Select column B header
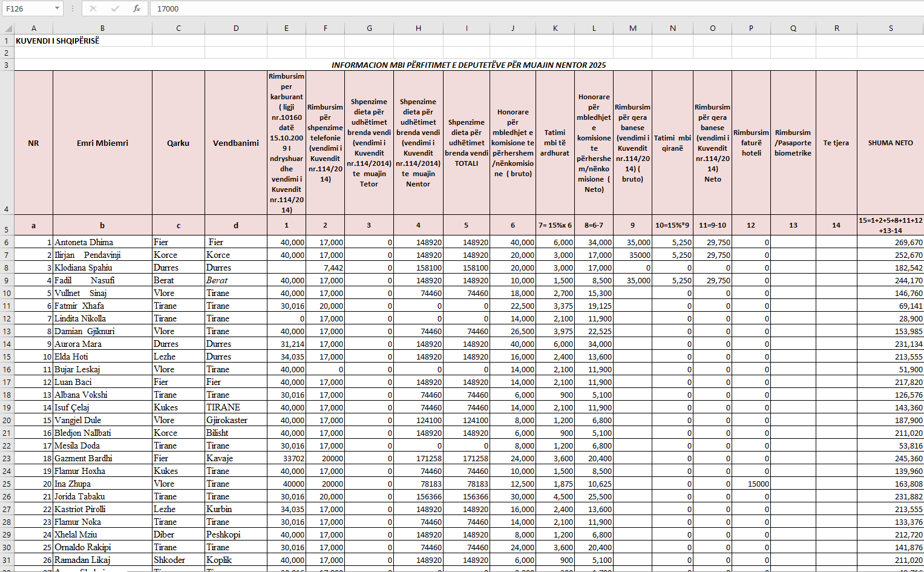Viewport: 924px width, 572px height. (x=102, y=28)
